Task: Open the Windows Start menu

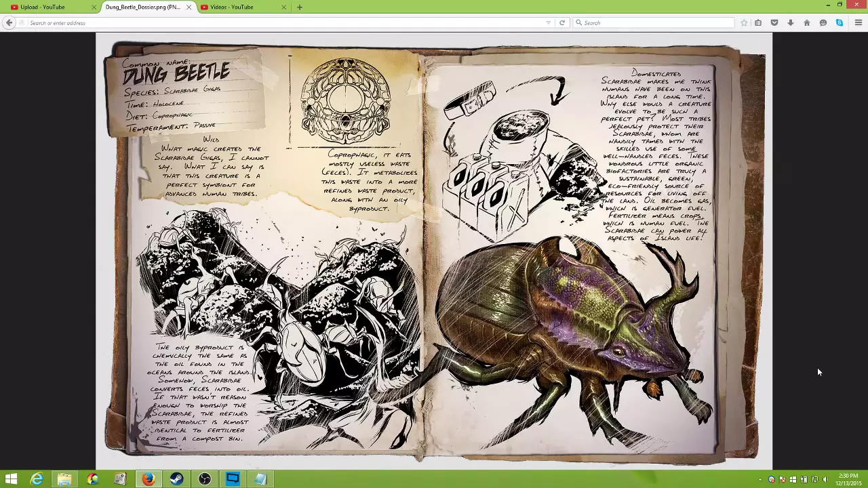Action: coord(11,479)
